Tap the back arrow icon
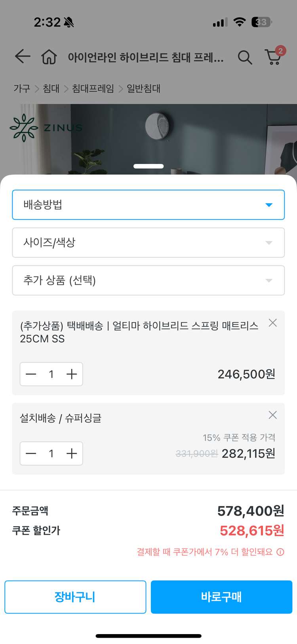This screenshot has width=297, height=644. [22, 57]
